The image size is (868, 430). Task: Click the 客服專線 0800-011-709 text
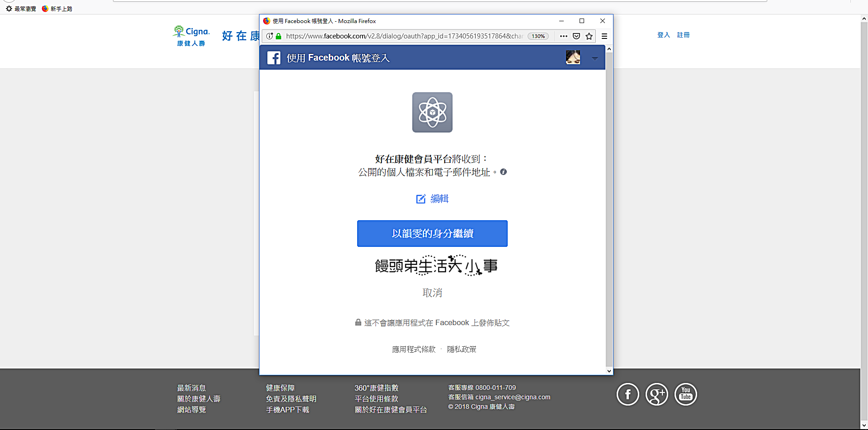point(482,387)
